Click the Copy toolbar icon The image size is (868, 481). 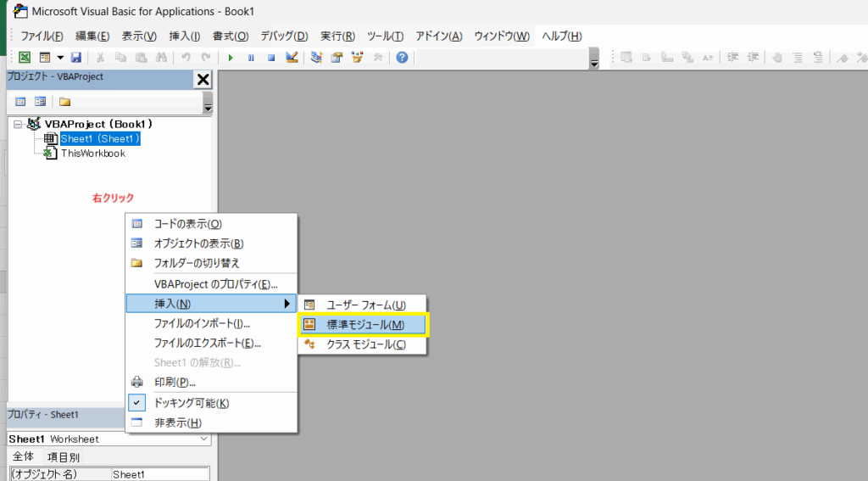pos(120,57)
